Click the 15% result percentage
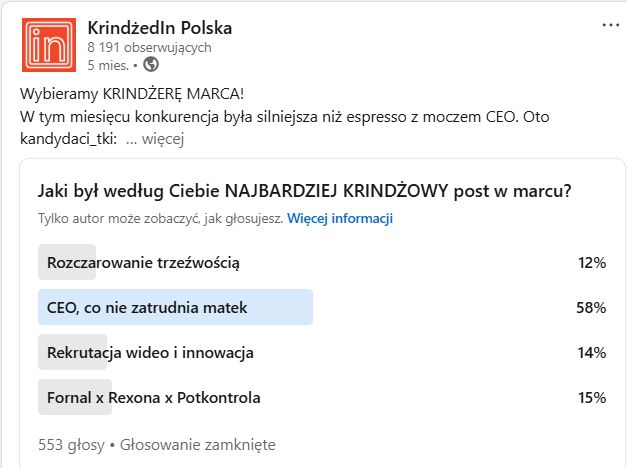The image size is (627, 468). click(x=591, y=397)
